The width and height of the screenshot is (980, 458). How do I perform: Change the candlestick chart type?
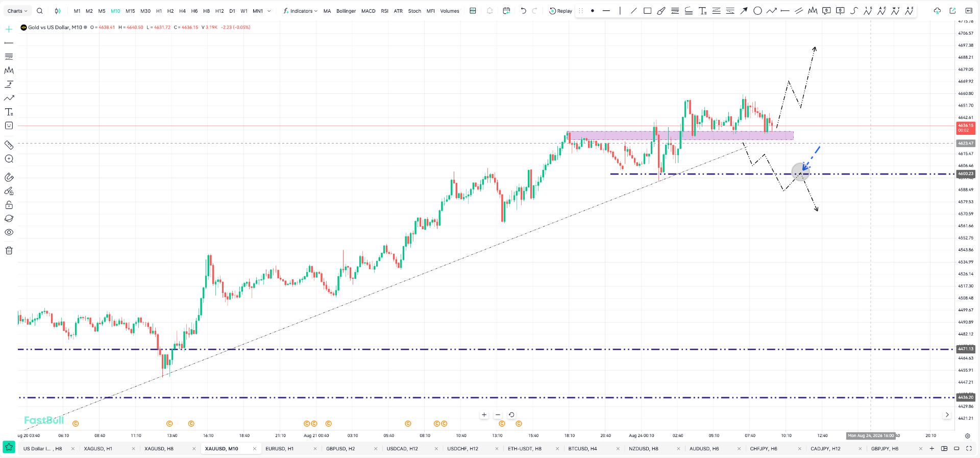coord(58,11)
